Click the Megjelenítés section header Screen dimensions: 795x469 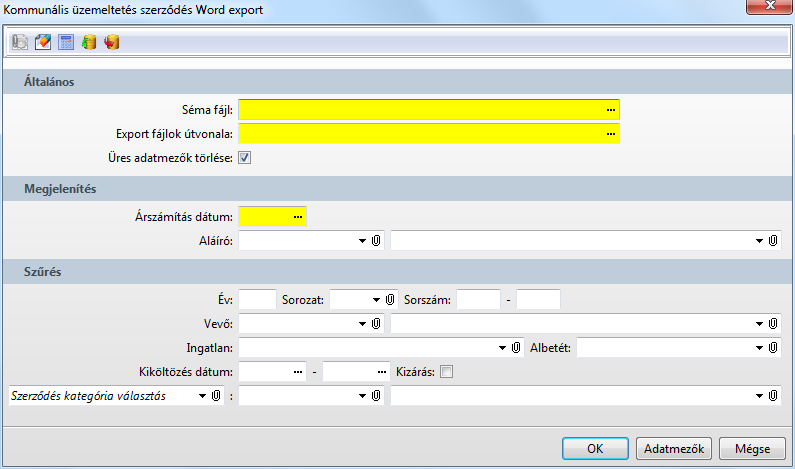[x=398, y=189]
